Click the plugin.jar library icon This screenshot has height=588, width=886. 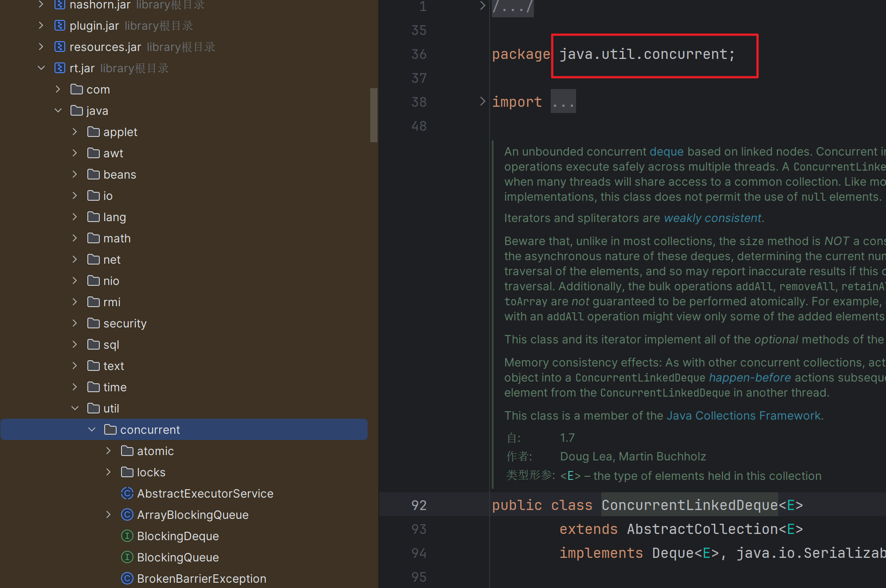click(60, 26)
